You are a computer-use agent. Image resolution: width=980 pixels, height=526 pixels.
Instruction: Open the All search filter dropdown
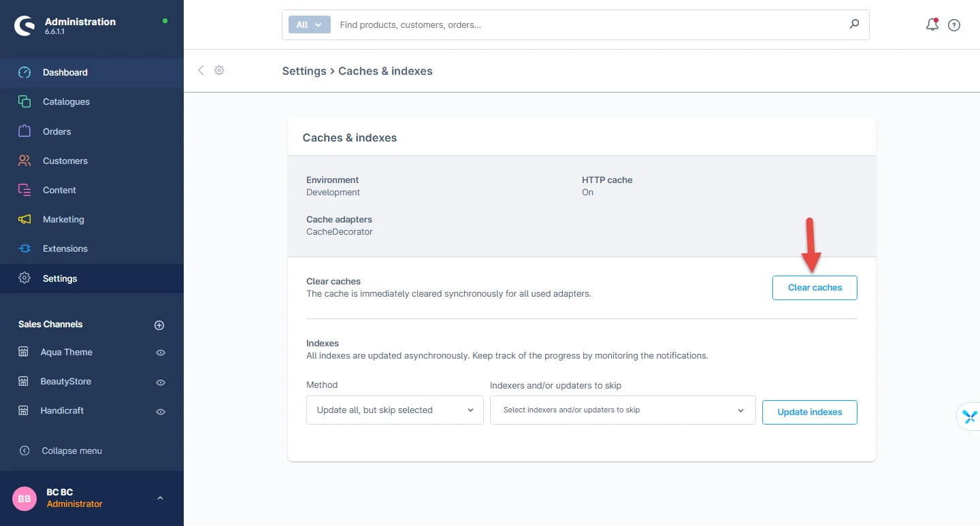pyautogui.click(x=309, y=24)
